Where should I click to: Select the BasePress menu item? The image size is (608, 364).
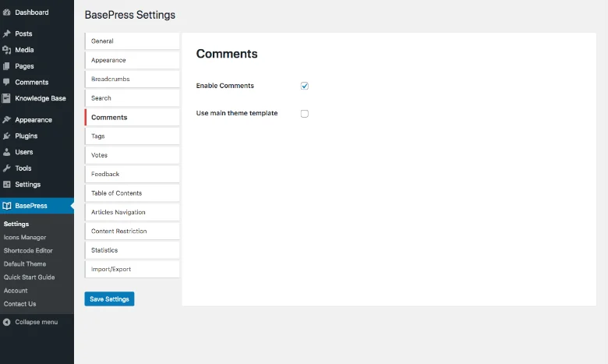(37, 206)
